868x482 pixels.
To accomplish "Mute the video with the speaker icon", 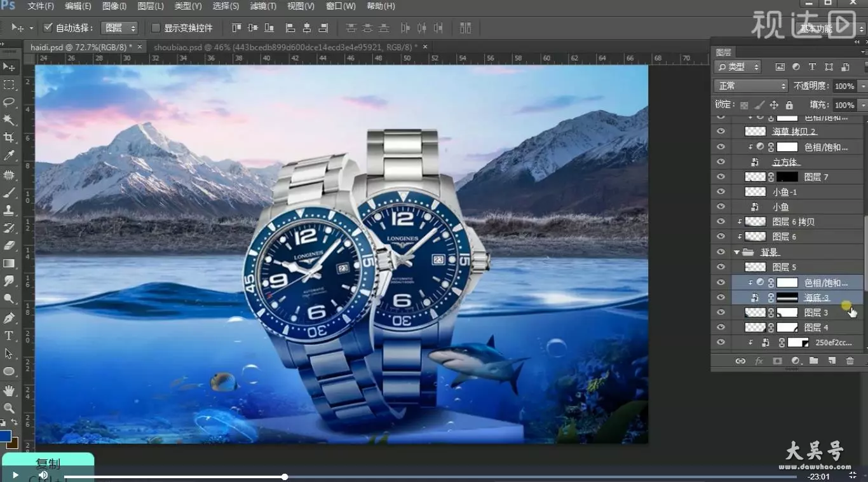I will click(43, 475).
